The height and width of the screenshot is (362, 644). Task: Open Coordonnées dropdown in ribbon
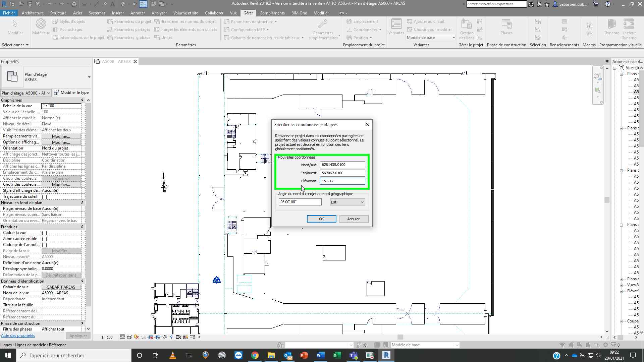(364, 29)
